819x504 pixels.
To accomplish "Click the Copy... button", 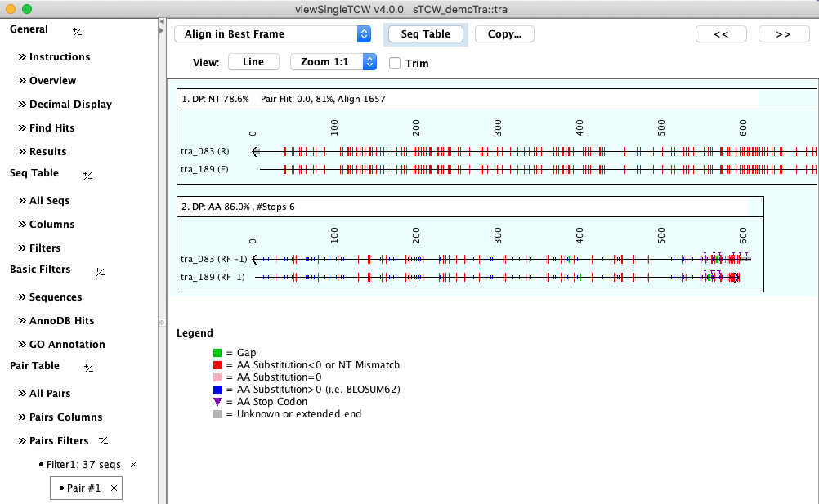I will tap(504, 34).
